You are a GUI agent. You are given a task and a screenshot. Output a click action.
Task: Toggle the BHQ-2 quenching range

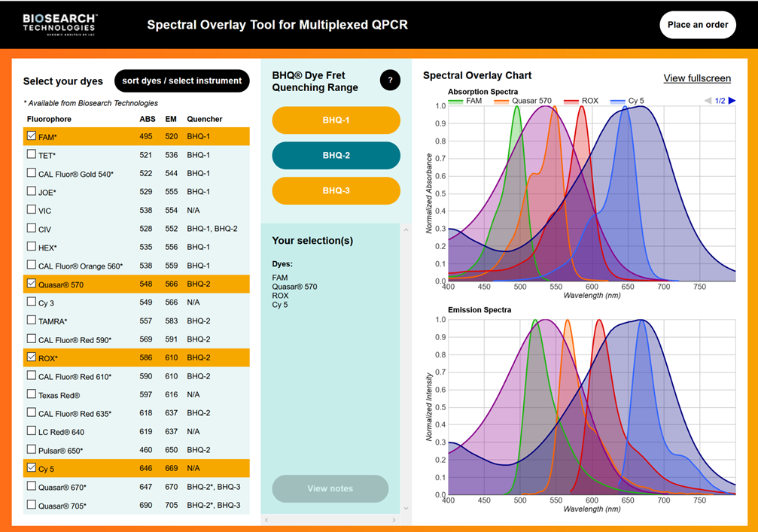point(336,156)
